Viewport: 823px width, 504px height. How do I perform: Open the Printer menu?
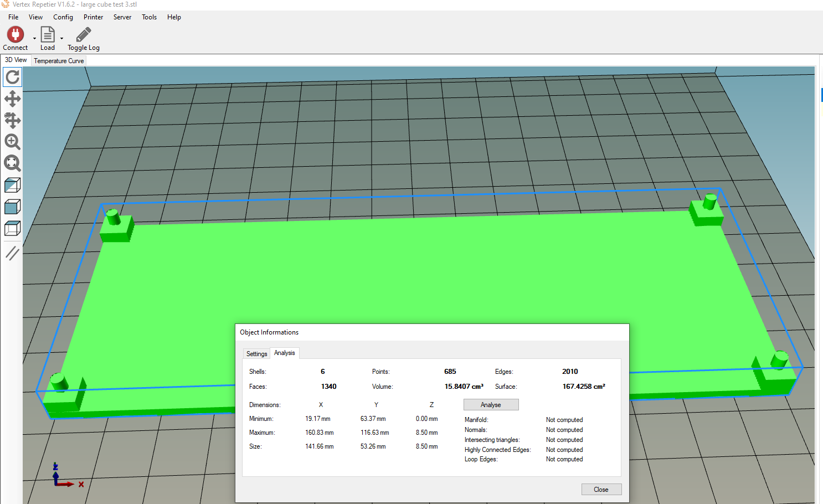pyautogui.click(x=93, y=17)
